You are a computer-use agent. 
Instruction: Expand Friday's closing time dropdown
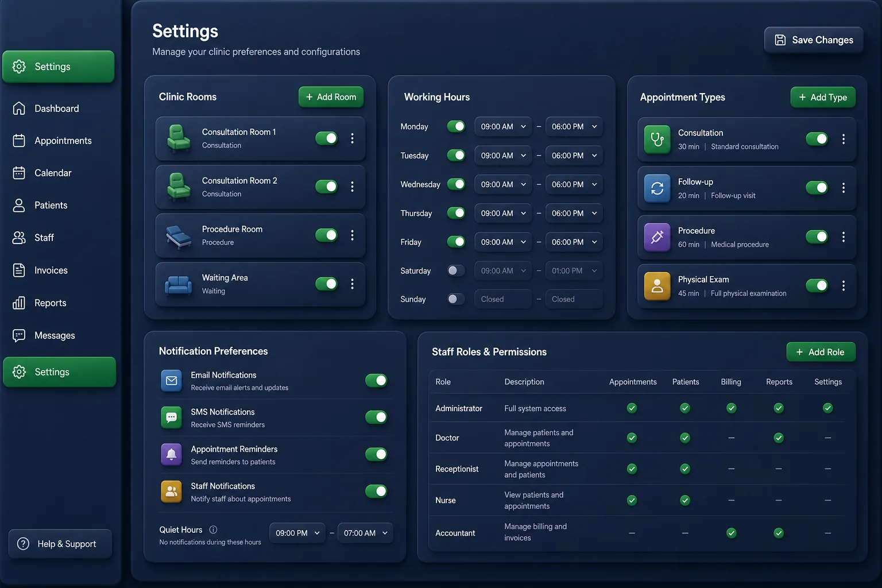[574, 242]
